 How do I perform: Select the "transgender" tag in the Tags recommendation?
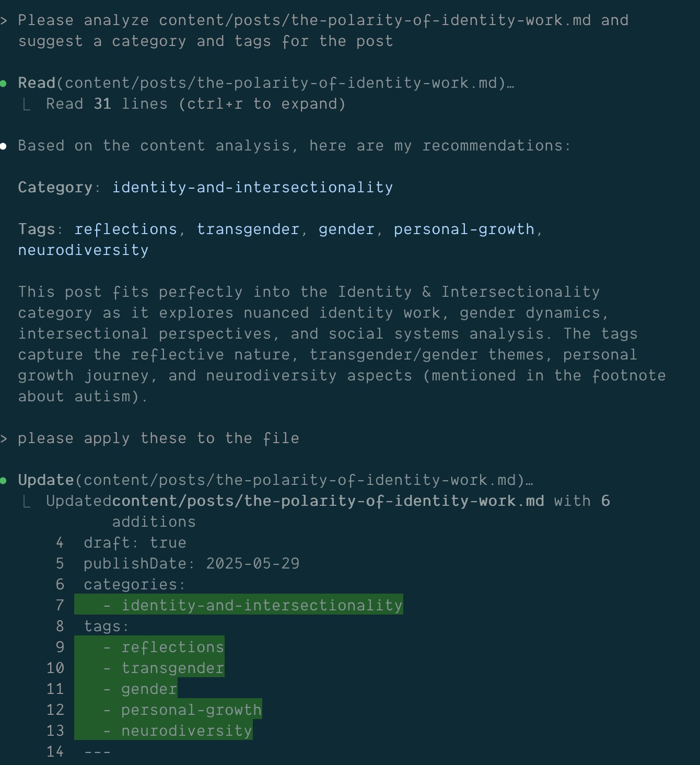coord(248,229)
